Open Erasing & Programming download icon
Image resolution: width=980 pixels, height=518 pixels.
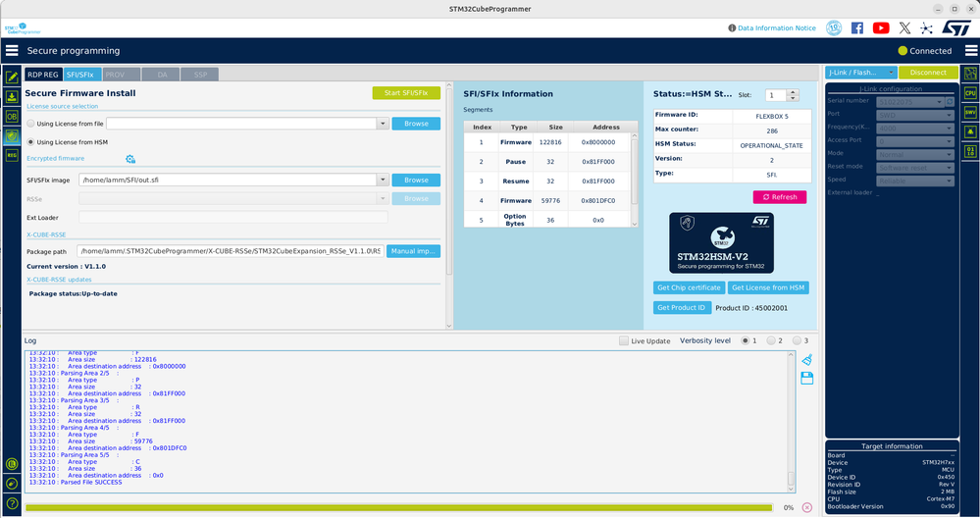[x=11, y=97]
